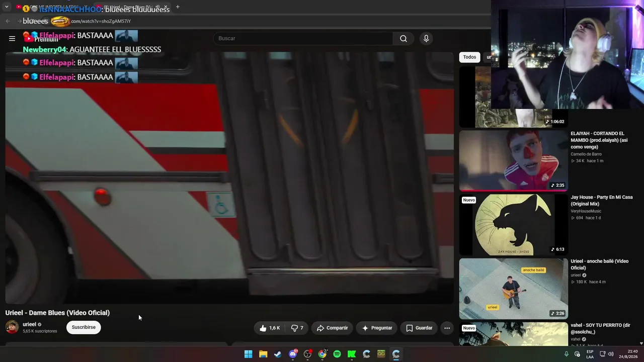Open the urieel channel name link
The width and height of the screenshot is (644, 362).
click(29, 324)
